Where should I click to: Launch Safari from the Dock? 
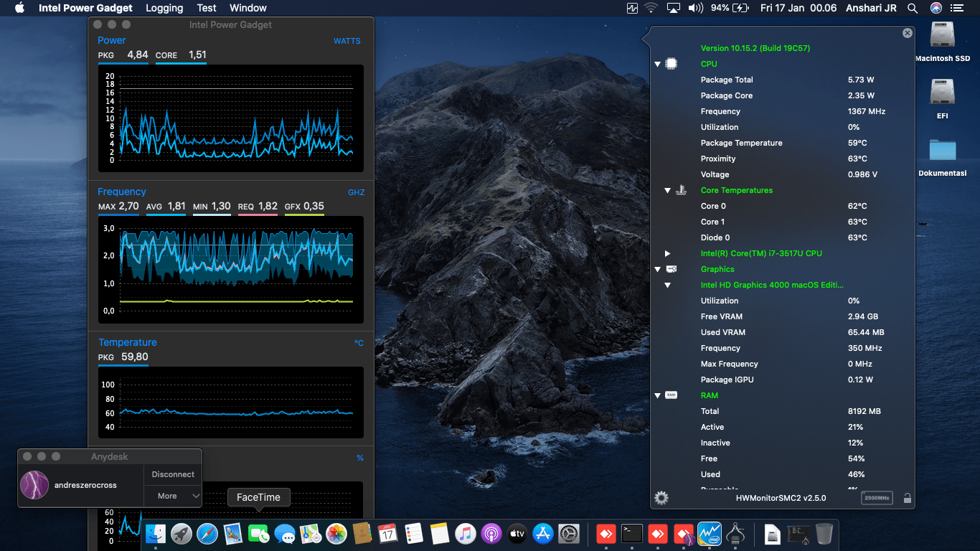pyautogui.click(x=207, y=534)
